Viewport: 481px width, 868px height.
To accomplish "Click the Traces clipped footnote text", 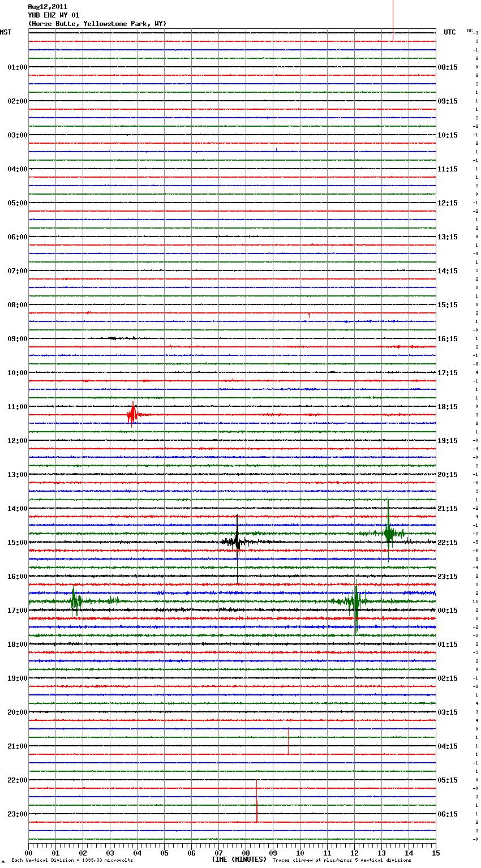I will [342, 861].
